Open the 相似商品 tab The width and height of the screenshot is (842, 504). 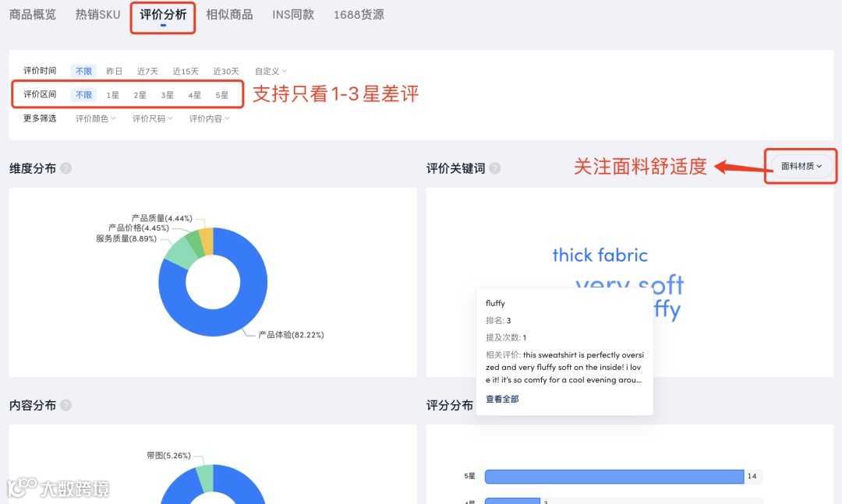click(x=229, y=15)
